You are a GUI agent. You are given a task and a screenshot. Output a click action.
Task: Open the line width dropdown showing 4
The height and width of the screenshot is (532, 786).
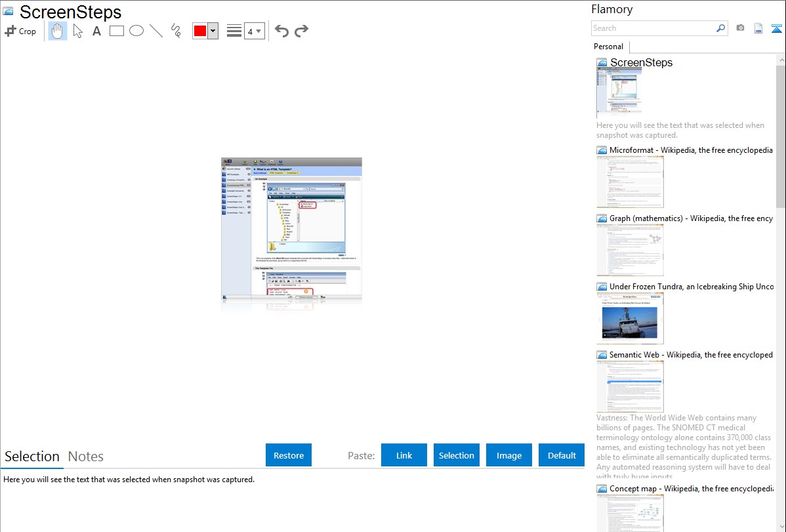[254, 31]
